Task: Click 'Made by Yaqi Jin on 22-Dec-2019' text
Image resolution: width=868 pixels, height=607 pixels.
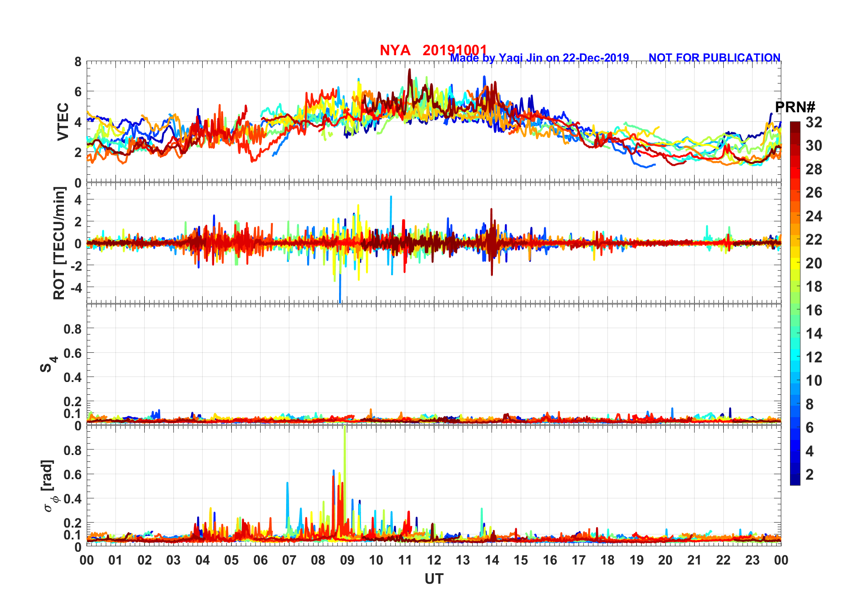Action: 539,58
